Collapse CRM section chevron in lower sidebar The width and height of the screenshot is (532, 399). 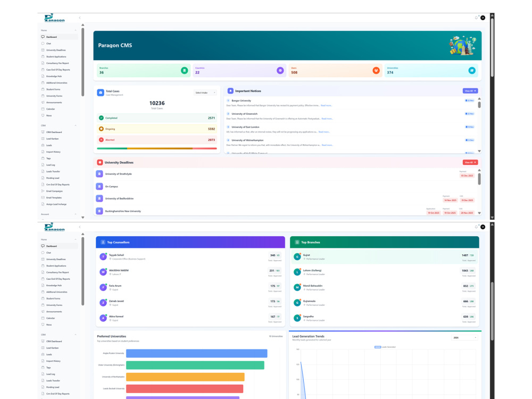pyautogui.click(x=76, y=335)
